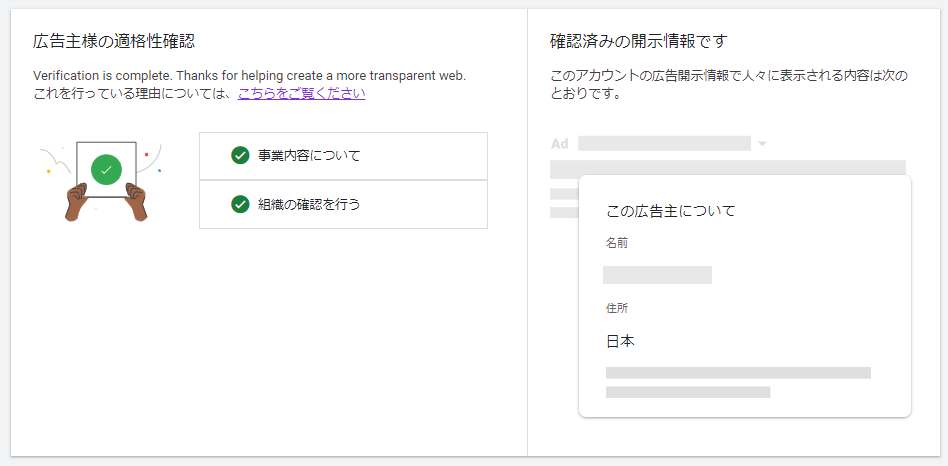
Task: Click the large green checkmark in the illustration
Action: tap(106, 170)
